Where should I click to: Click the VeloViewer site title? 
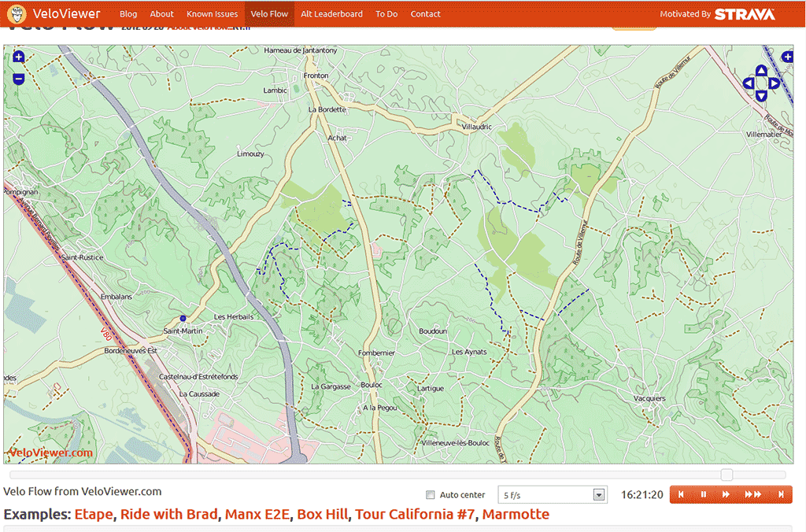coord(66,13)
